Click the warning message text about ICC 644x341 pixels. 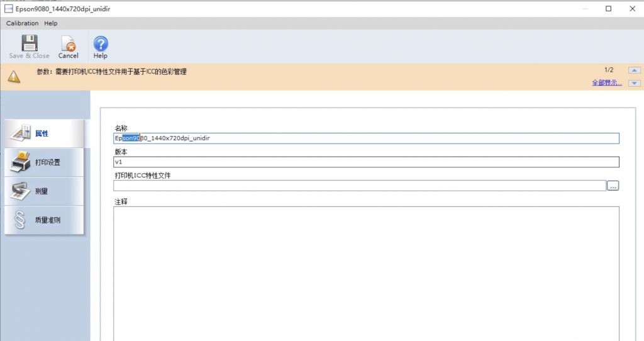(x=112, y=72)
